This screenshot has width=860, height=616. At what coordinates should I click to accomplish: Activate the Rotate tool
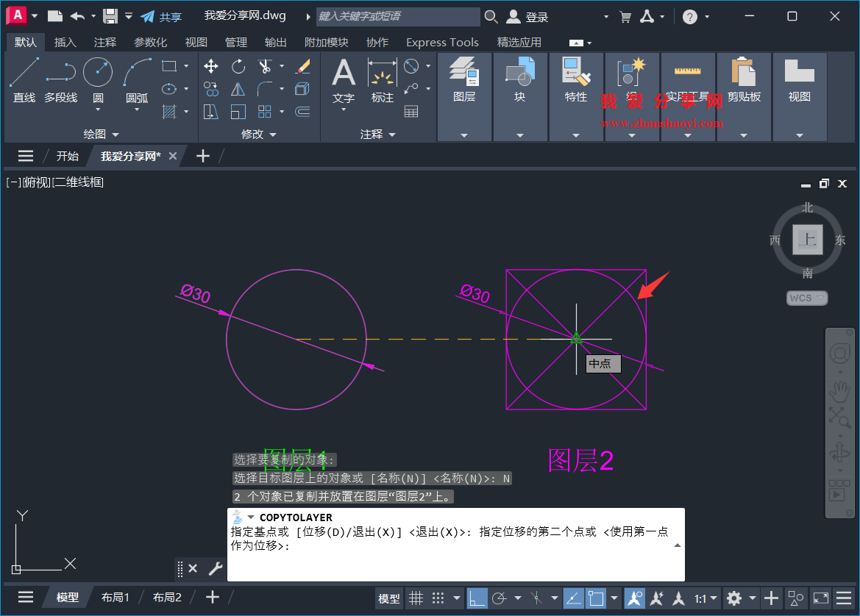point(238,66)
